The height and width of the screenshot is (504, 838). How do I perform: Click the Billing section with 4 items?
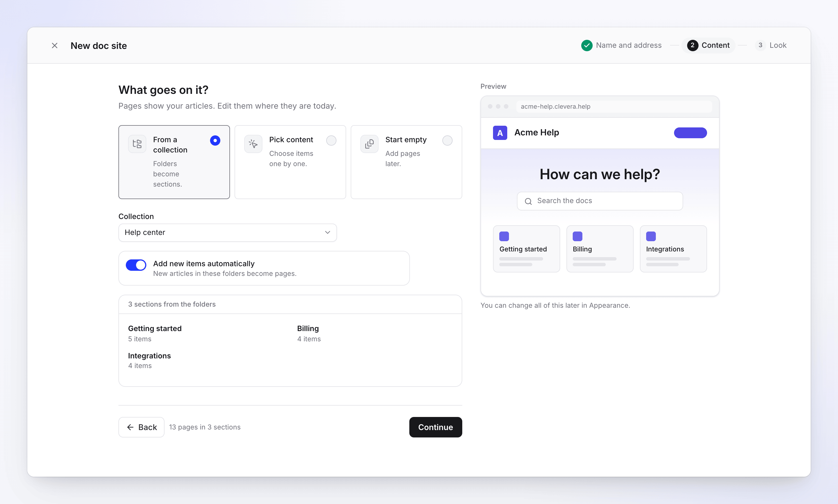pos(309,334)
